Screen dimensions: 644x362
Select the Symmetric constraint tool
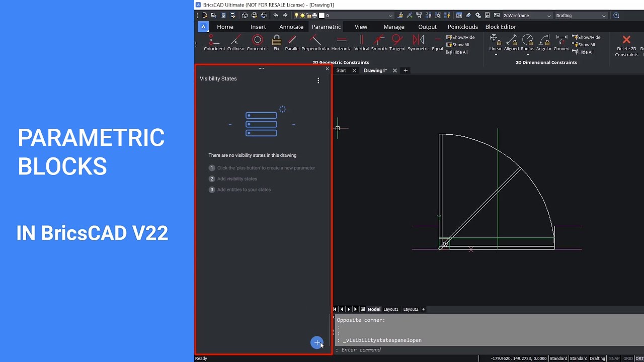click(x=419, y=43)
